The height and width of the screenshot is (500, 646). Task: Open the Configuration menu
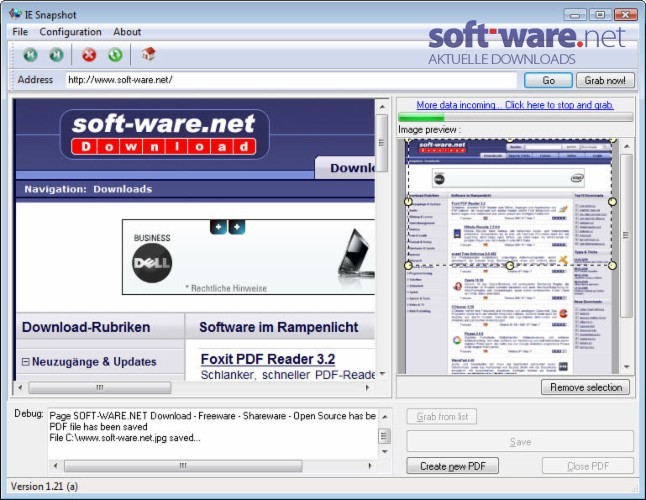pos(70,32)
